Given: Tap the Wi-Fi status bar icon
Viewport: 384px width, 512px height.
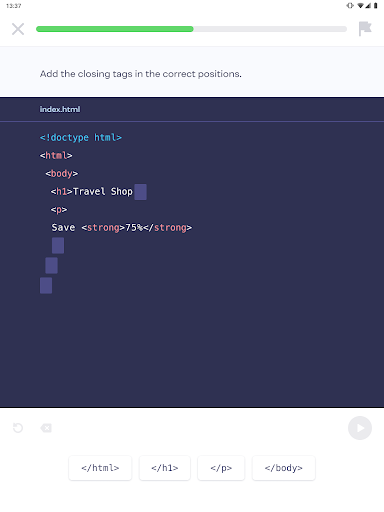Looking at the screenshot, I should point(360,6).
